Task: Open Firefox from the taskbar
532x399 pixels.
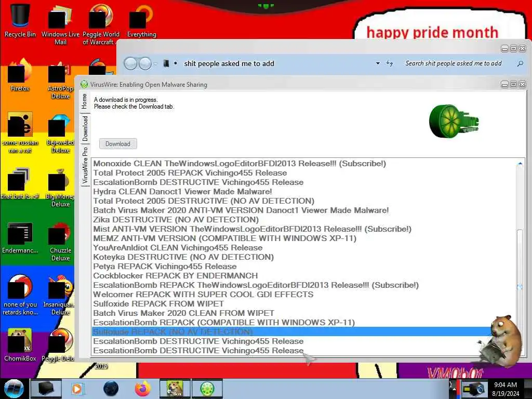Action: pos(143,389)
